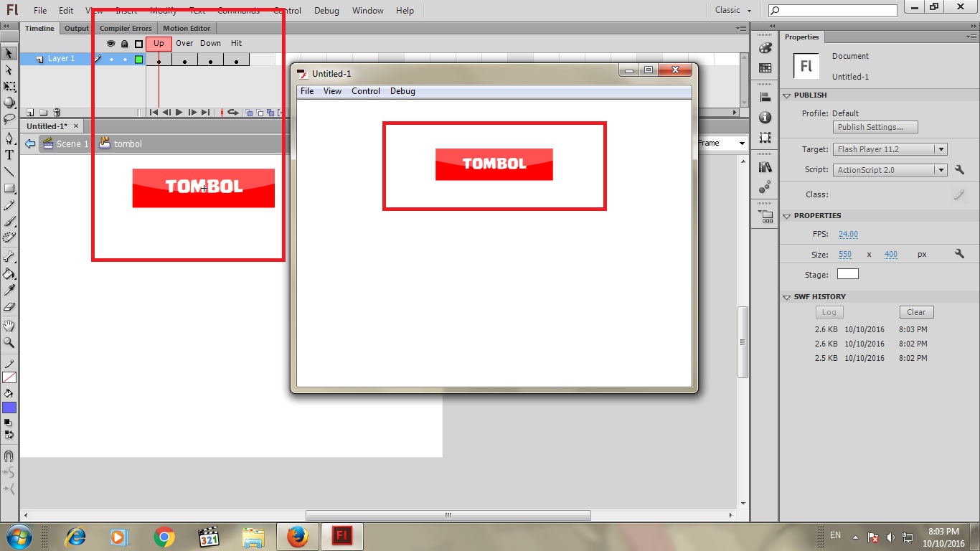980x551 pixels.
Task: Open the Color panel palette icon
Action: coord(765,48)
